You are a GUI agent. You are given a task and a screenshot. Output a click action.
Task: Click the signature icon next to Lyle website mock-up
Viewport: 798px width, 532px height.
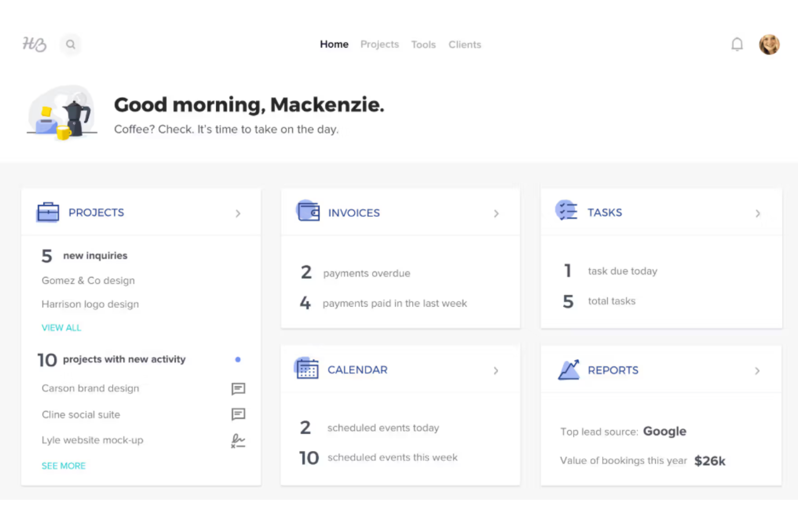tap(238, 440)
